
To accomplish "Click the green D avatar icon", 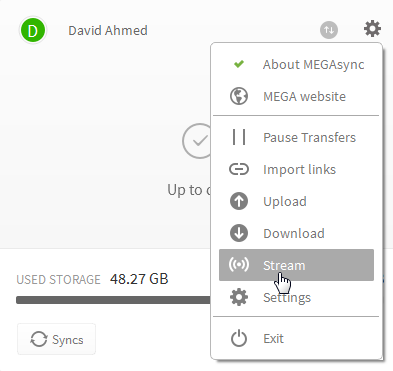I will pyautogui.click(x=33, y=30).
